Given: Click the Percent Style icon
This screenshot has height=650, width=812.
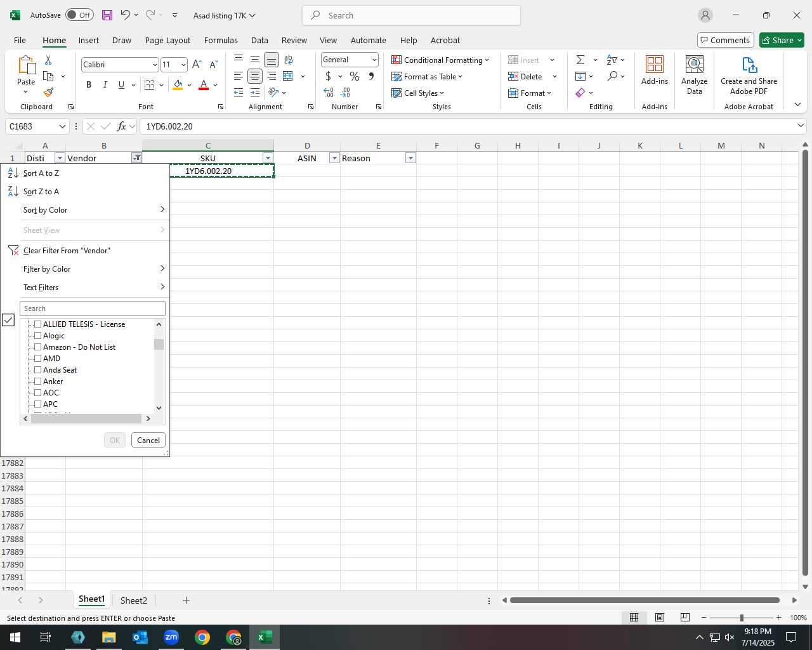Looking at the screenshot, I should [x=355, y=76].
